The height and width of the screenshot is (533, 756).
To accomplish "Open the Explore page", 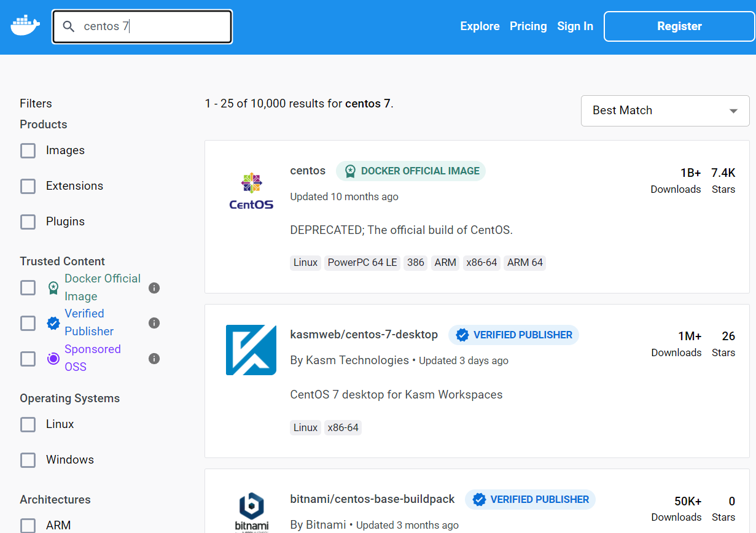I will pos(480,26).
